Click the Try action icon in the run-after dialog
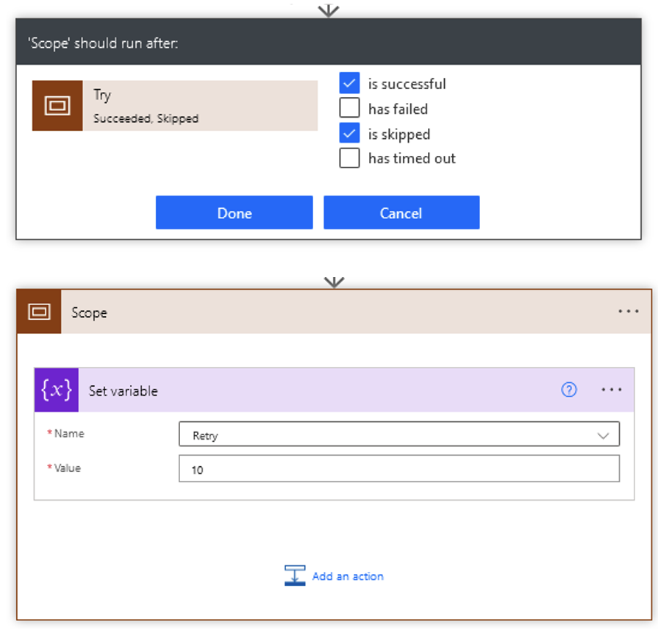The height and width of the screenshot is (644, 672). click(57, 105)
